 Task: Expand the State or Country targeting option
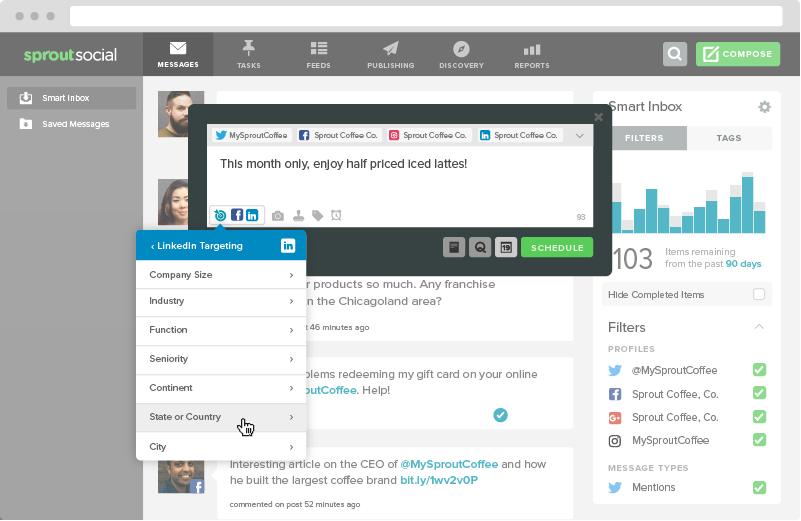[x=221, y=417]
